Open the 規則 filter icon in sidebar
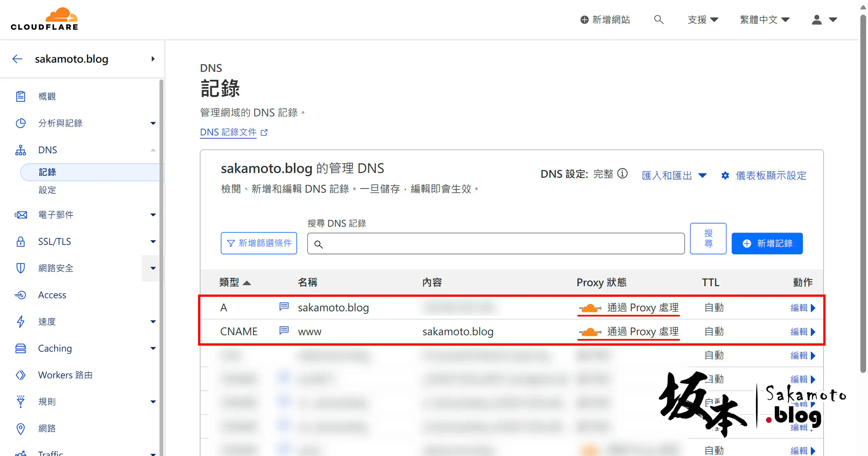Viewport: 868px width, 456px height. tap(21, 401)
